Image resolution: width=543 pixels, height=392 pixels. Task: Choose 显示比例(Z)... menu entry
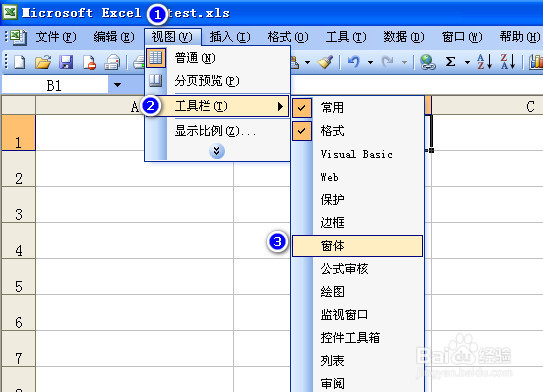pos(217,131)
